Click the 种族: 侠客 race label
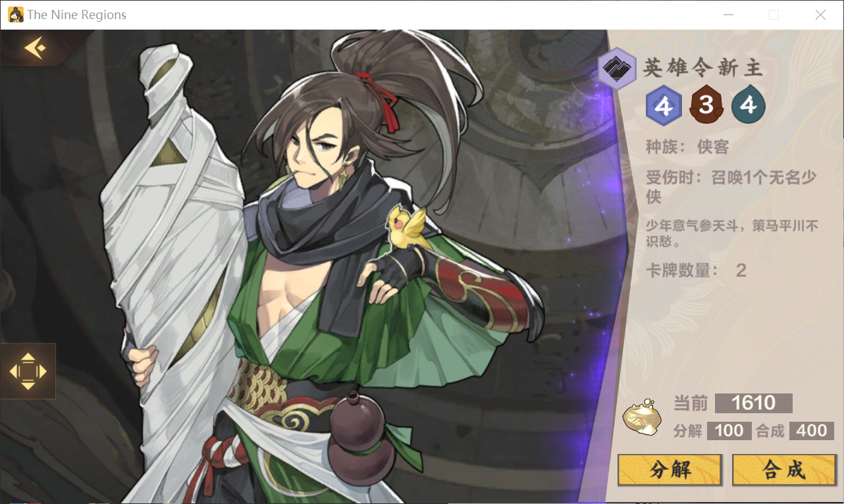The image size is (844, 504). click(x=687, y=147)
